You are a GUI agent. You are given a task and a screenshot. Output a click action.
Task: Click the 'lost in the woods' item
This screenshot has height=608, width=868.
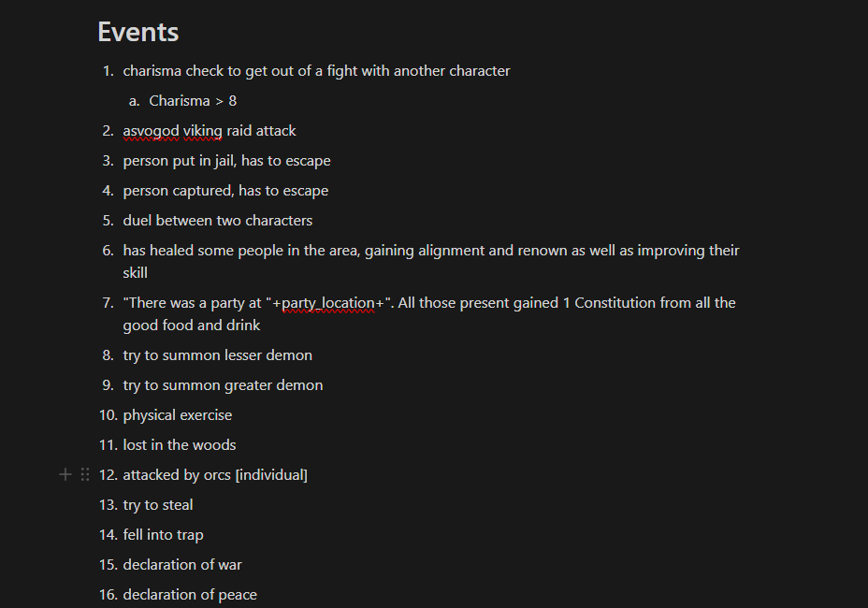click(179, 445)
